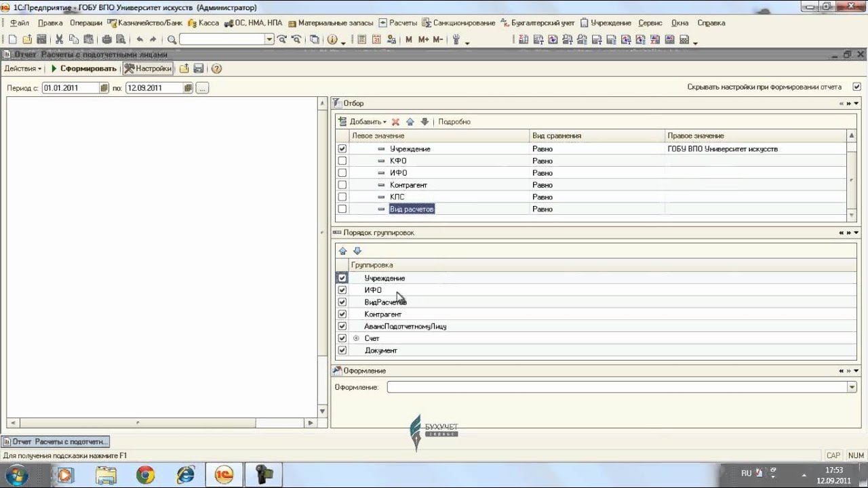This screenshot has width=868, height=488.
Task: Click the report help question mark icon
Action: 216,68
